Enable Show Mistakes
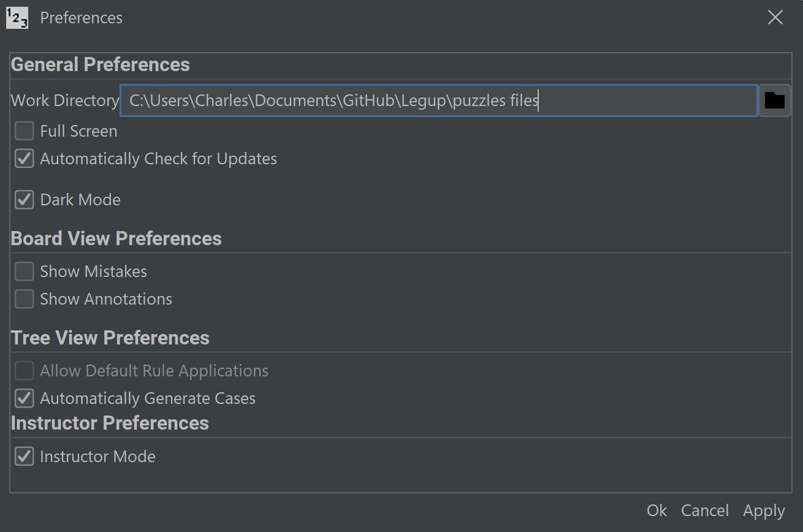 (x=23, y=271)
